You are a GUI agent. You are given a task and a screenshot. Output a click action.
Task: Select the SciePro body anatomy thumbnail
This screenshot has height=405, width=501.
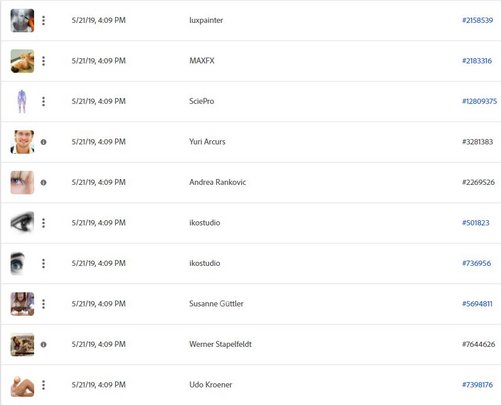pos(22,101)
